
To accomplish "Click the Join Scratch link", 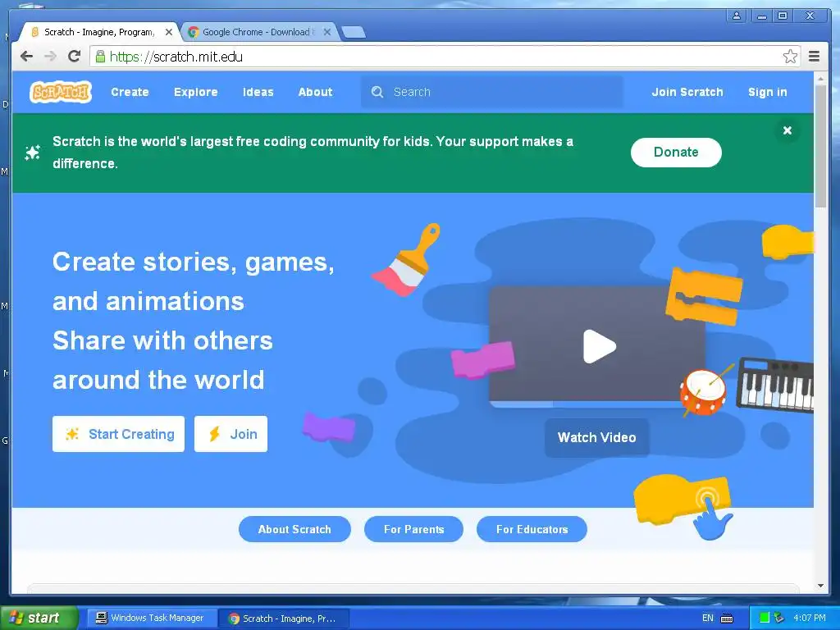I will [687, 92].
